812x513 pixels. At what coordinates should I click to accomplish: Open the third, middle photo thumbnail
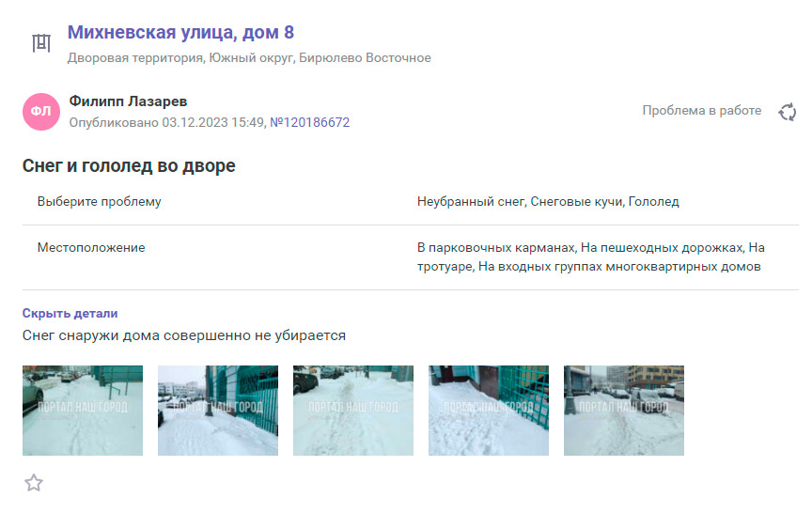tap(353, 411)
